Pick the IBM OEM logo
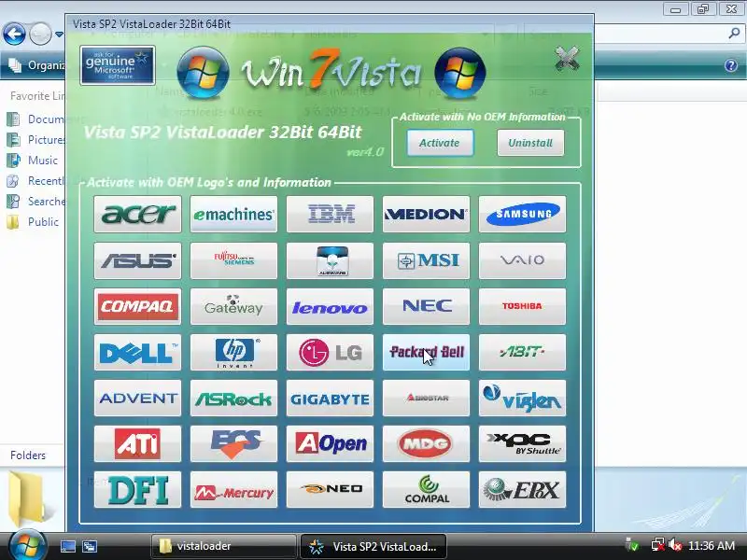747x560 pixels. (330, 215)
